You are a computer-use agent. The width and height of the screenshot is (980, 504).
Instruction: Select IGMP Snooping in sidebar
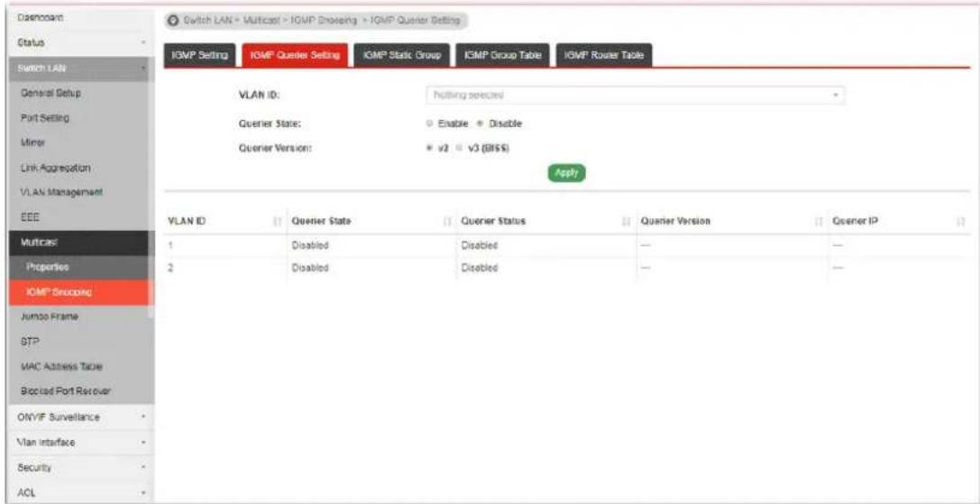click(x=77, y=293)
